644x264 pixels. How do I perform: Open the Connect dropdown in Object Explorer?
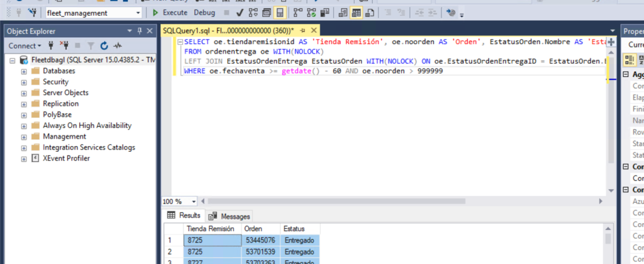point(25,45)
